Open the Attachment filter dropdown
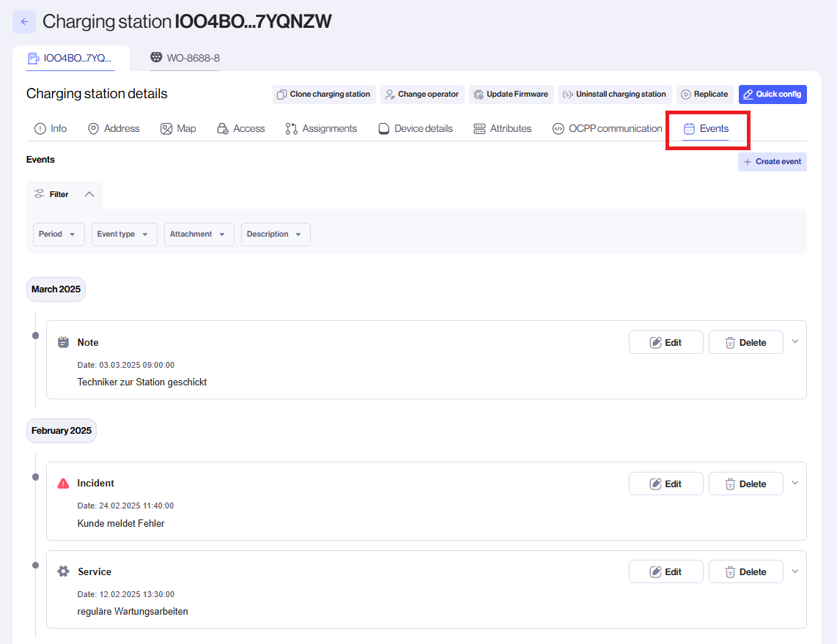The height and width of the screenshot is (644, 837). (x=199, y=234)
